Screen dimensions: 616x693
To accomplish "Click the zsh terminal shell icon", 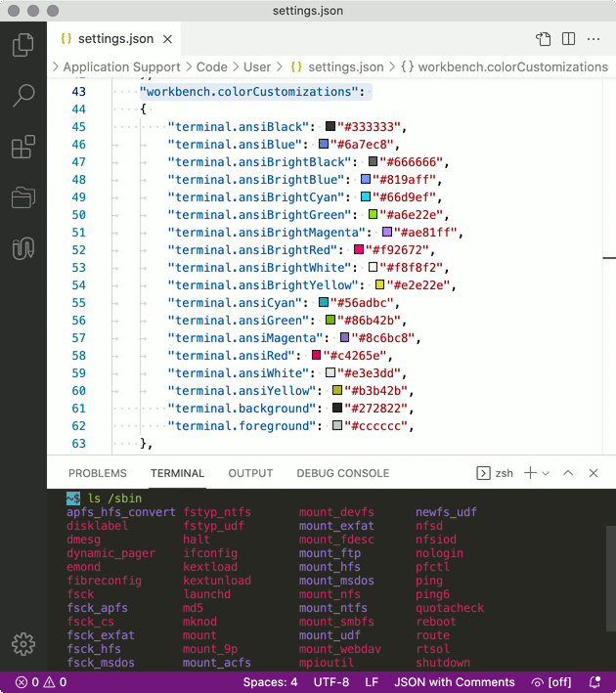I will [483, 473].
